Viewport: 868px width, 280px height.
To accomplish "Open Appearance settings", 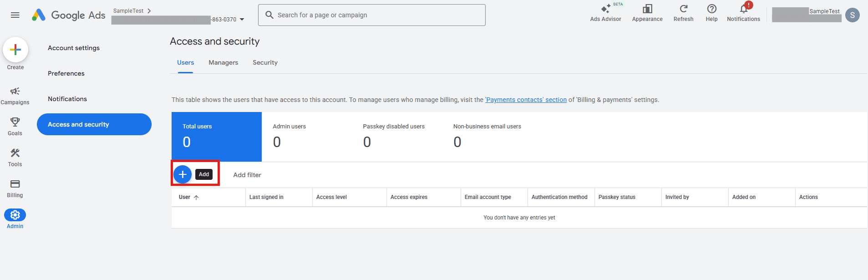I will (647, 13).
